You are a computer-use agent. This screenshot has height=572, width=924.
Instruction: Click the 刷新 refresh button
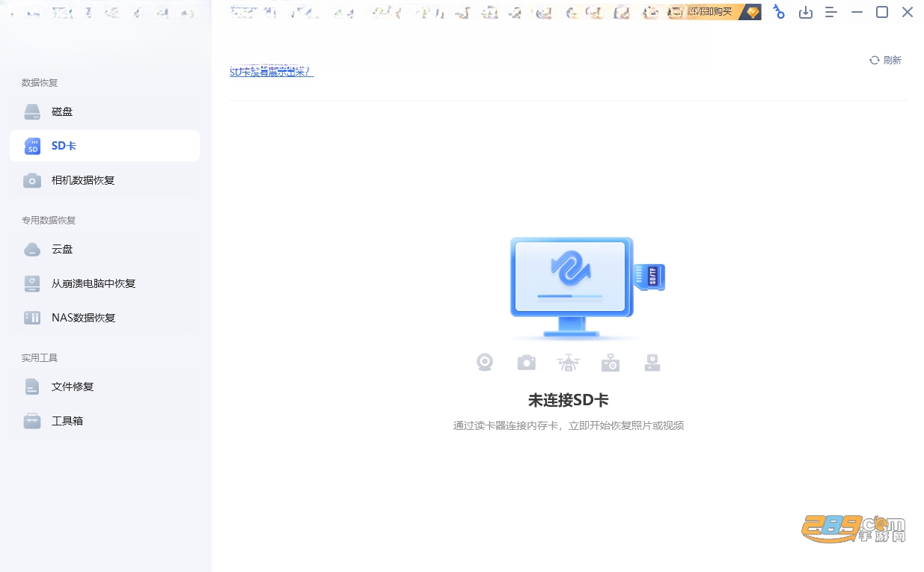coord(885,61)
